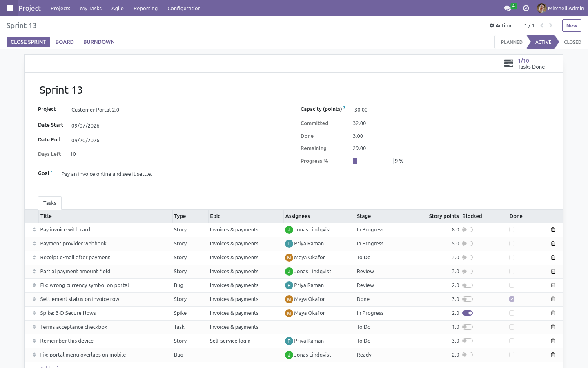This screenshot has height=368, width=588.
Task: Open the apps grid menu icon
Action: [x=10, y=8]
